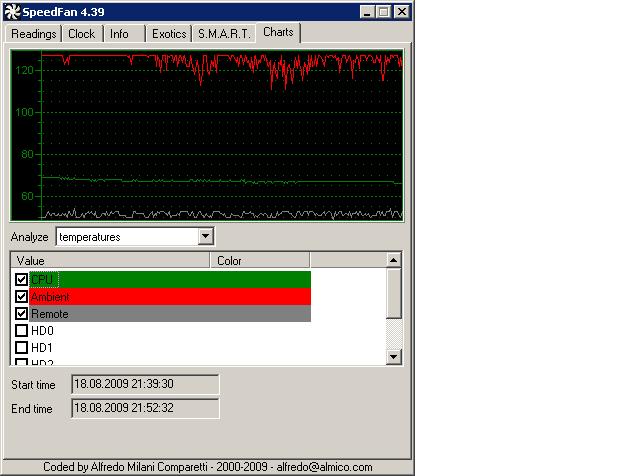Image resolution: width=634 pixels, height=476 pixels.
Task: Open the Analyze temperatures dropdown arrow
Action: (x=206, y=236)
